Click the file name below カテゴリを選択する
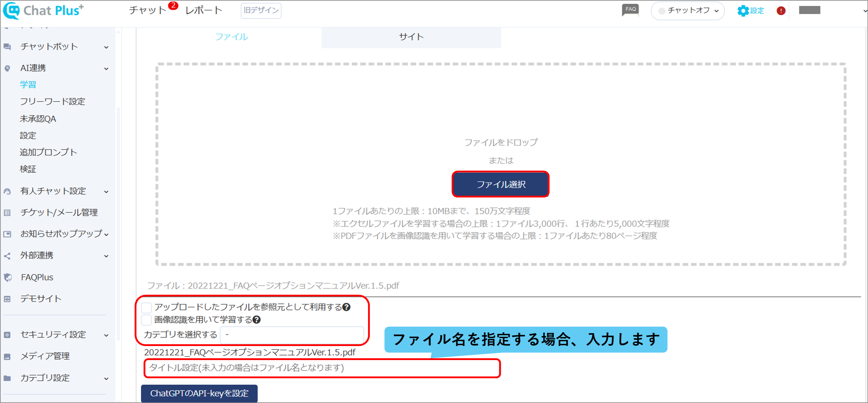 click(250, 353)
